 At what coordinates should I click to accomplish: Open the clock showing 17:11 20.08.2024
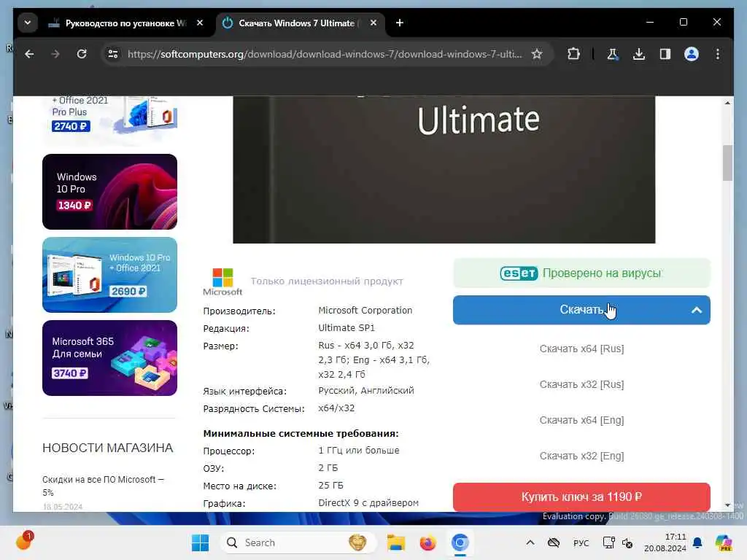pyautogui.click(x=665, y=542)
